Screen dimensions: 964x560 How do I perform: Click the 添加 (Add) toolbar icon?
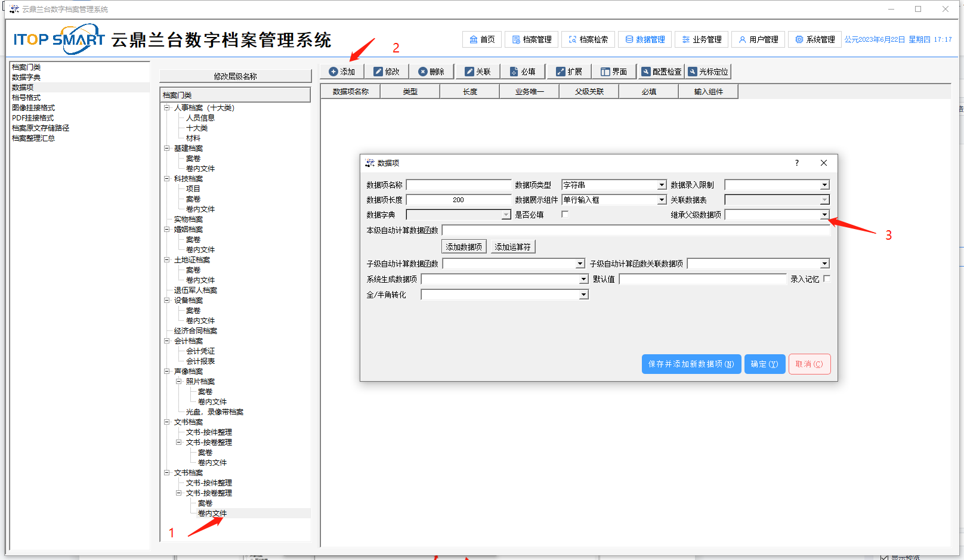[x=333, y=72]
